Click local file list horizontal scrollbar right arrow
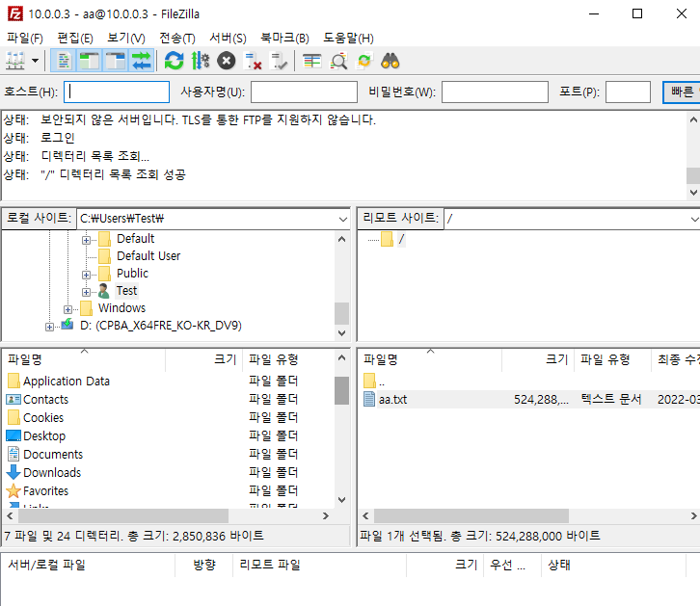The height and width of the screenshot is (606, 700). [x=326, y=516]
